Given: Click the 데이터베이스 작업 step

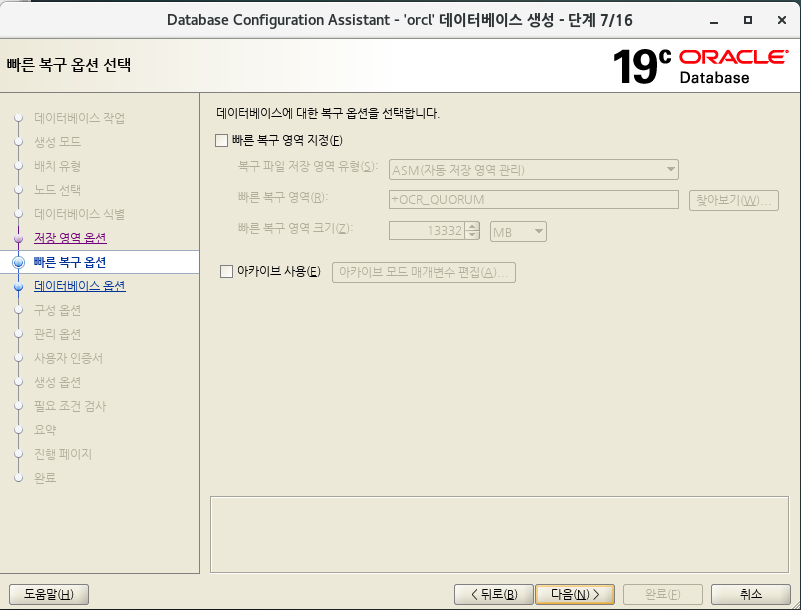Looking at the screenshot, I should click(x=79, y=118).
